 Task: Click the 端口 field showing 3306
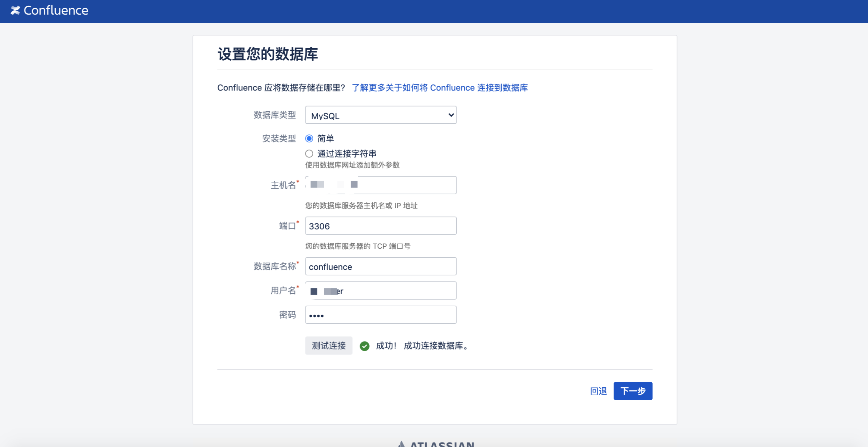tap(380, 226)
